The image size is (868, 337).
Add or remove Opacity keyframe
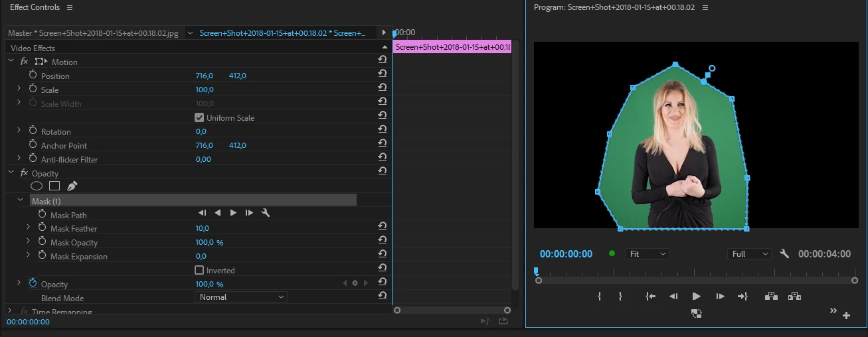[355, 283]
